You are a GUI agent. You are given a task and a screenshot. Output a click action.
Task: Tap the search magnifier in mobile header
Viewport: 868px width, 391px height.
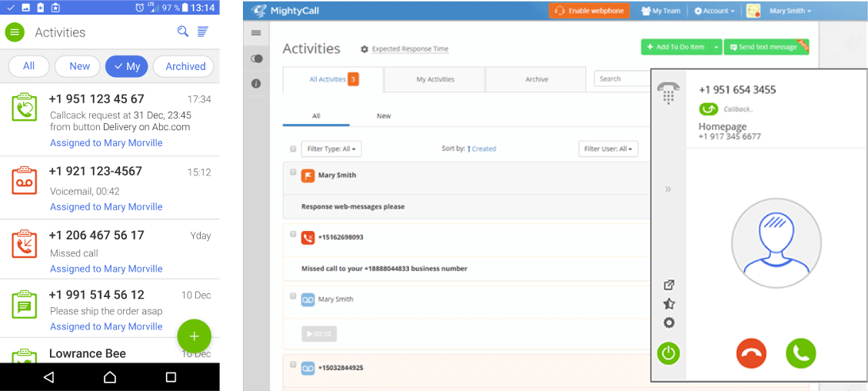pyautogui.click(x=183, y=32)
